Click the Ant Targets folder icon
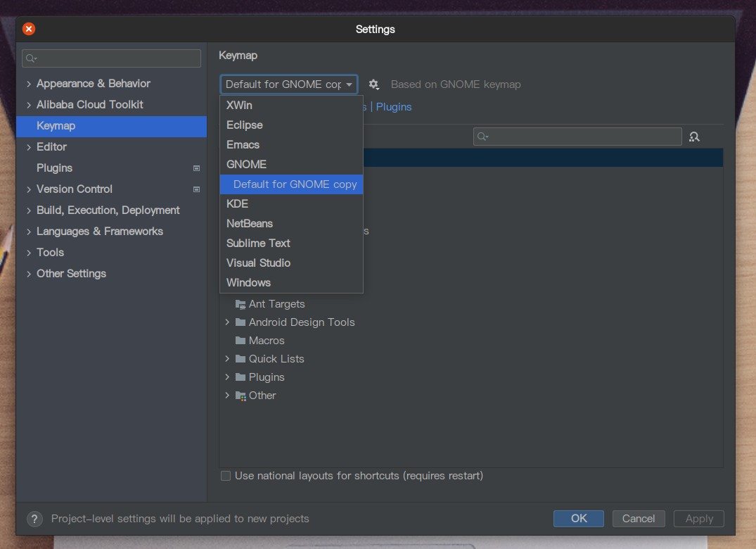This screenshot has height=549, width=756. point(240,304)
